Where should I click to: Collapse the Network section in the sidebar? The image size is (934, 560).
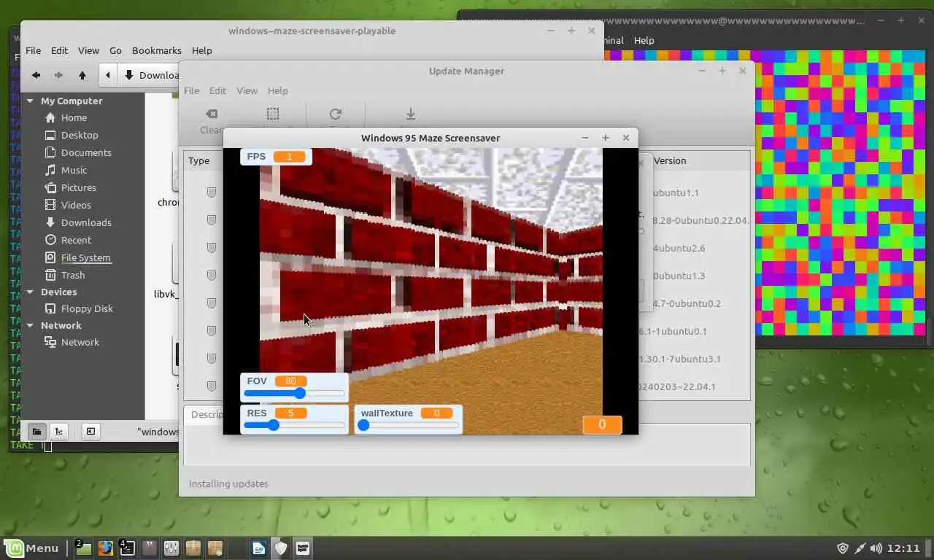[x=31, y=325]
